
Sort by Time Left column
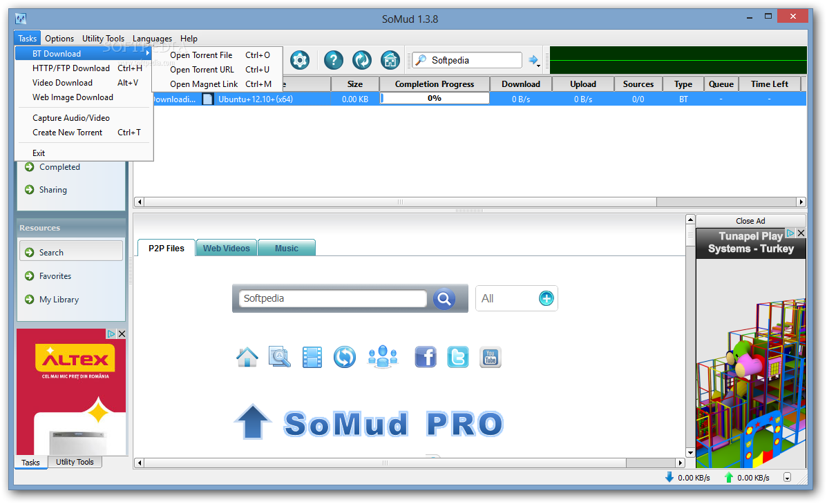769,84
